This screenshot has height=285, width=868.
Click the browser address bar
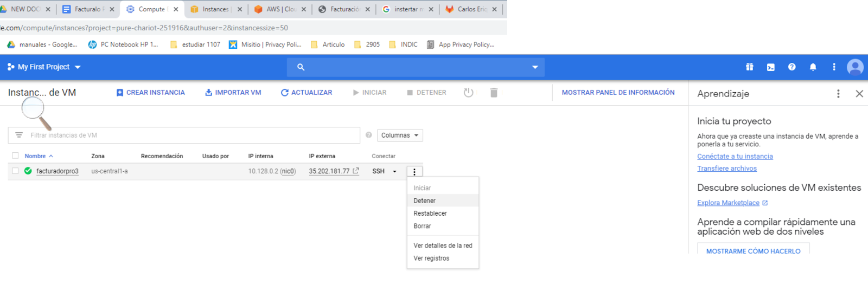253,28
